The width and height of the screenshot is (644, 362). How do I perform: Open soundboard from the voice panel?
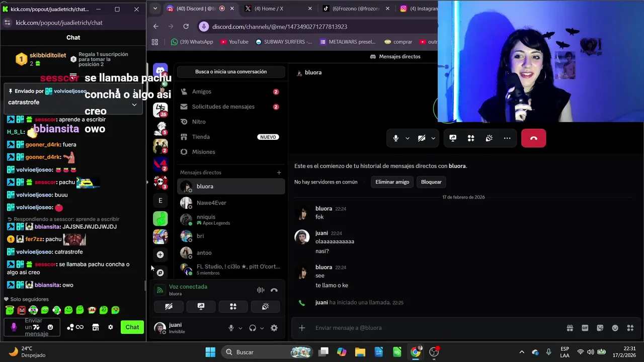(x=265, y=306)
